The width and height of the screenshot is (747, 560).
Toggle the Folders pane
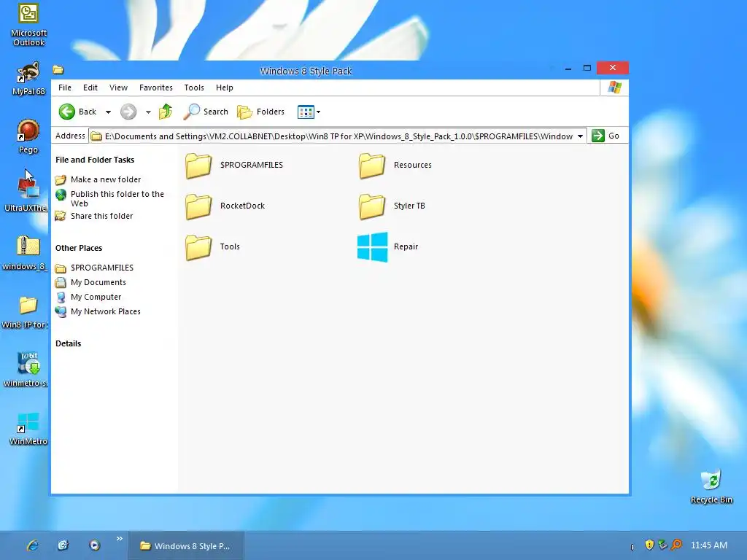[x=260, y=112]
